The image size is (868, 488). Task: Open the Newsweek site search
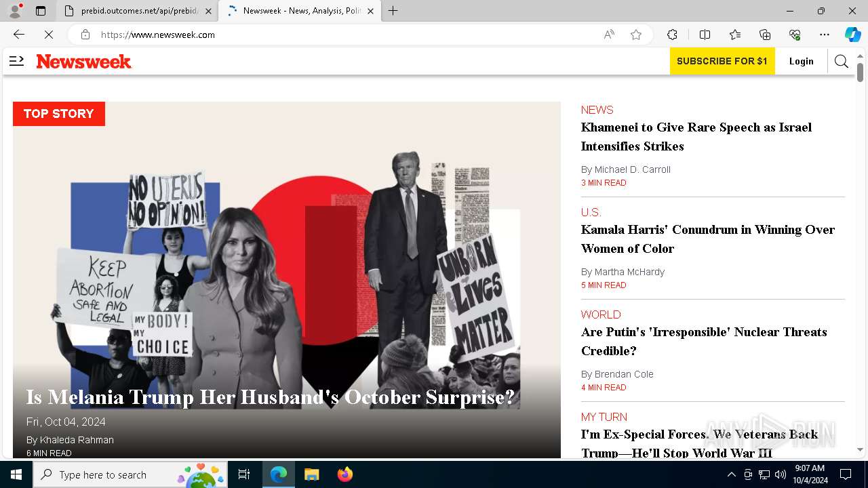coord(842,61)
